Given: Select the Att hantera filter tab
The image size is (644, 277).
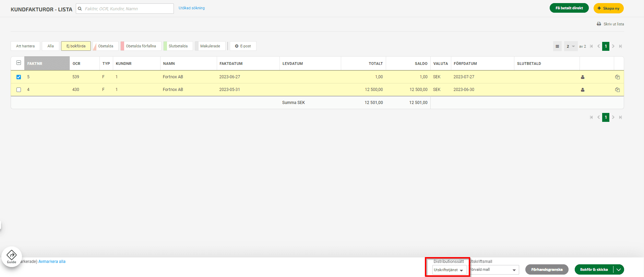Looking at the screenshot, I should pos(25,46).
